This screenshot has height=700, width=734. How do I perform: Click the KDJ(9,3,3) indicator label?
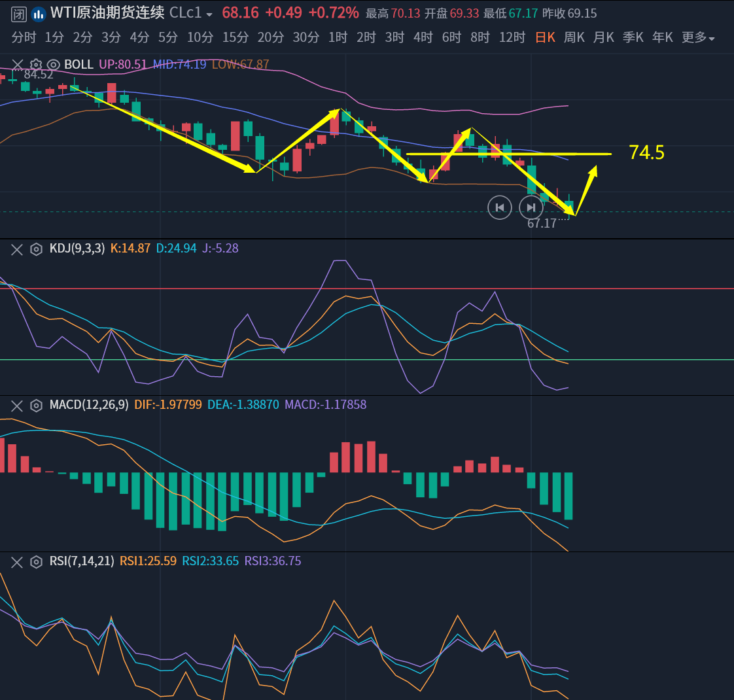(77, 248)
